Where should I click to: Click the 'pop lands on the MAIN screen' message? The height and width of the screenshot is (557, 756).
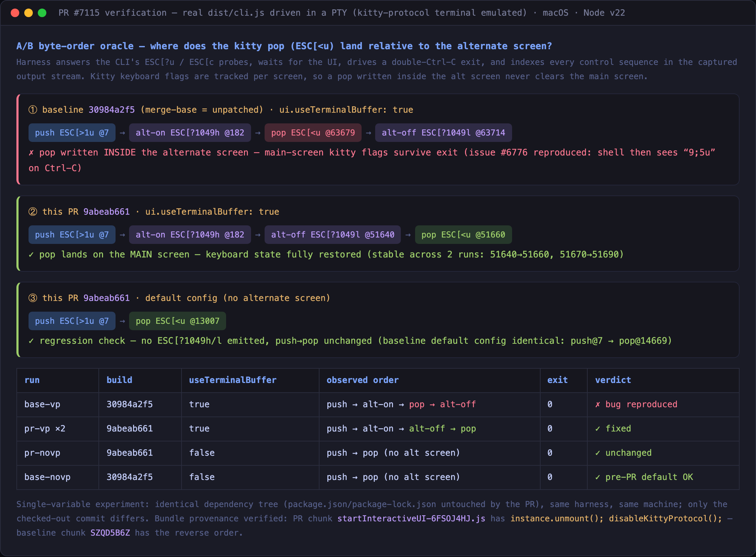point(326,255)
